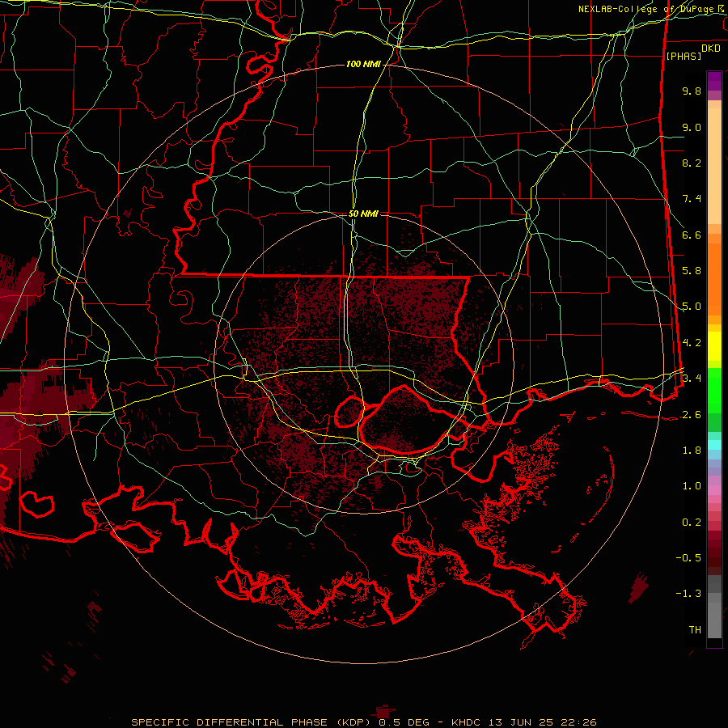This screenshot has width=728, height=728.
Task: Click the 1.0 value on the scale
Action: 692,486
